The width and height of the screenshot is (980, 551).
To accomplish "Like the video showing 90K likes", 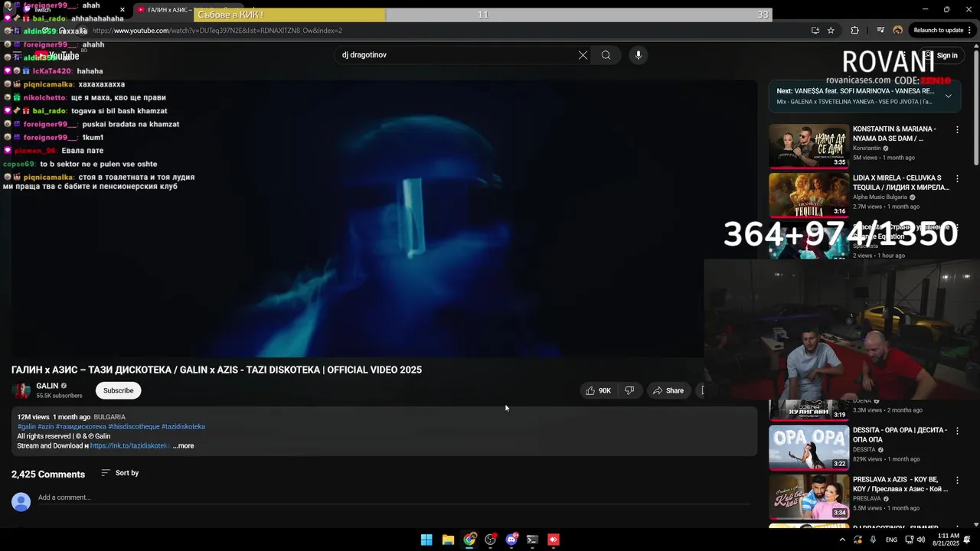I will point(599,390).
